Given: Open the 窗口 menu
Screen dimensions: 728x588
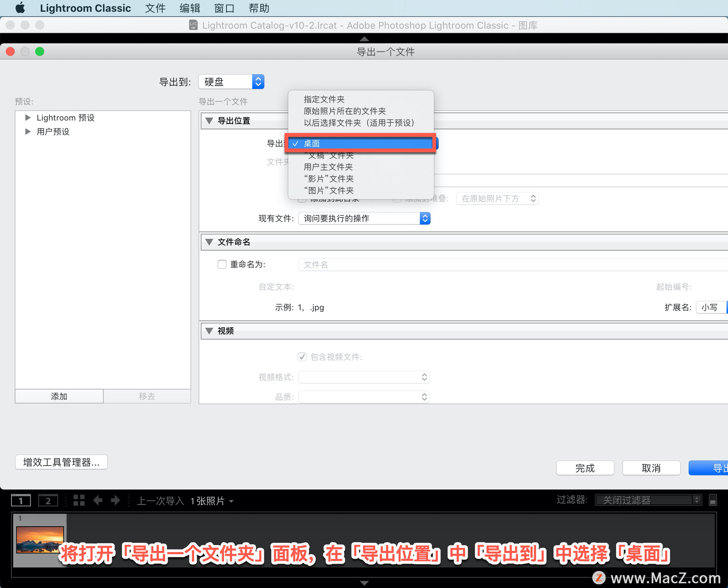Looking at the screenshot, I should [x=224, y=8].
